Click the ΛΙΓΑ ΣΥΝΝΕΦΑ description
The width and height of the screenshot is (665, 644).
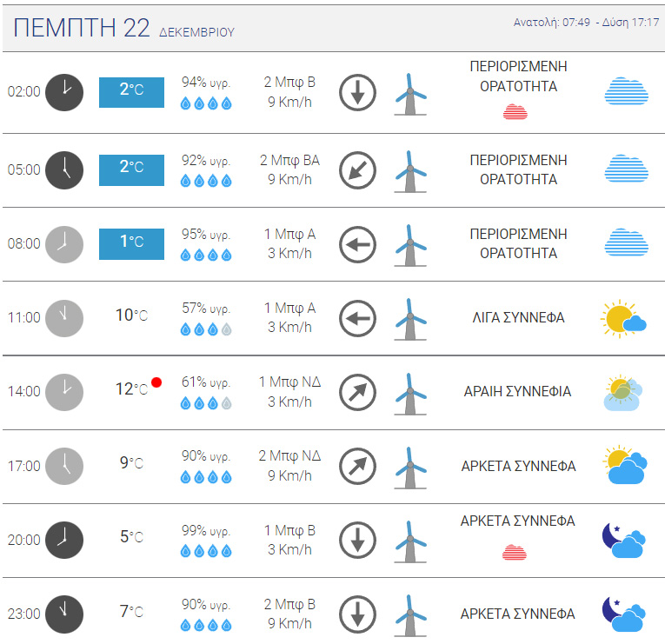click(518, 317)
